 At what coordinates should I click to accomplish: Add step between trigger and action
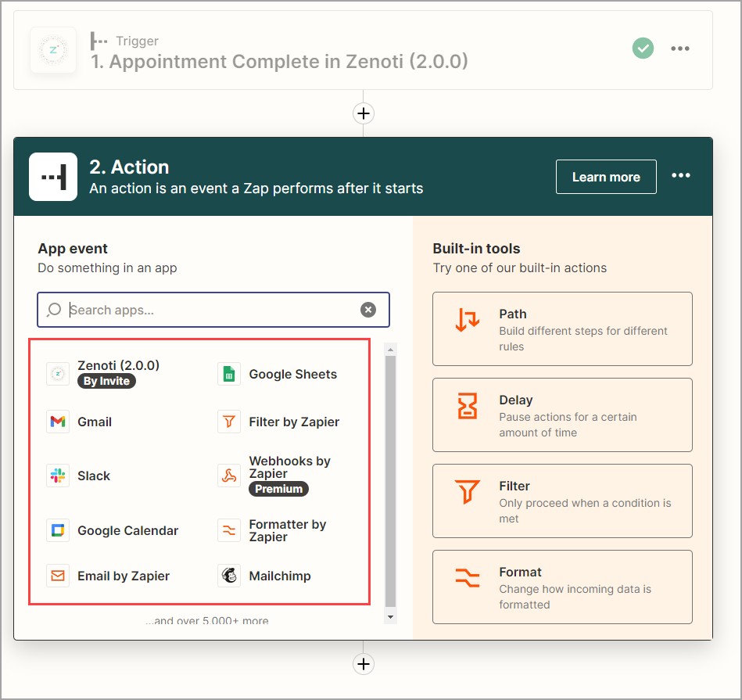pos(364,113)
